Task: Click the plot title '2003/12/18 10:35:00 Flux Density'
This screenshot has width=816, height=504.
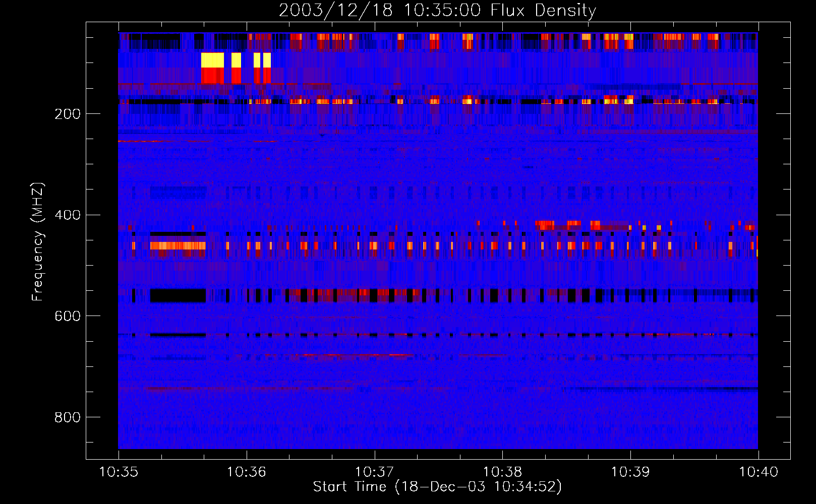Action: [x=437, y=10]
